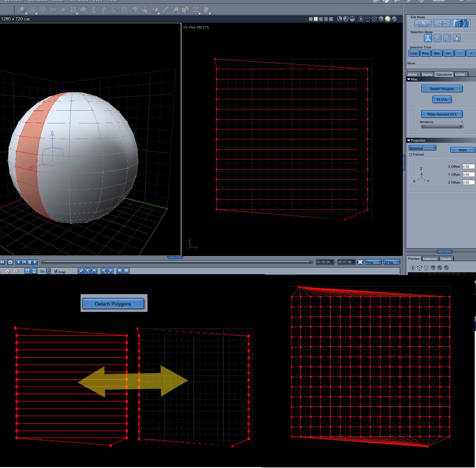
Task: Set smooth shaded sphere display mode
Action: [388, 19]
